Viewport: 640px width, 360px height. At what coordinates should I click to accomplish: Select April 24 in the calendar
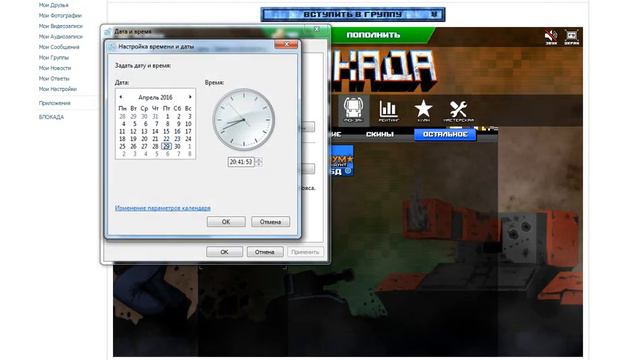[x=188, y=139]
